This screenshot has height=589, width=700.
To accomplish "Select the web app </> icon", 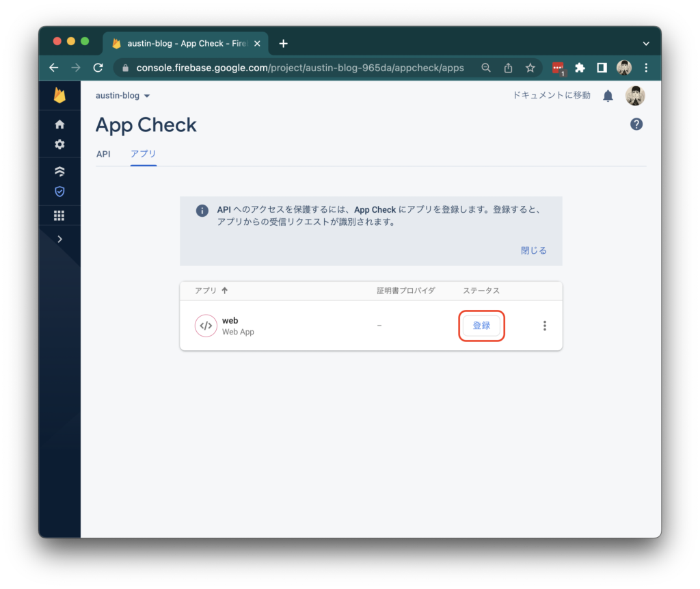I will click(206, 325).
